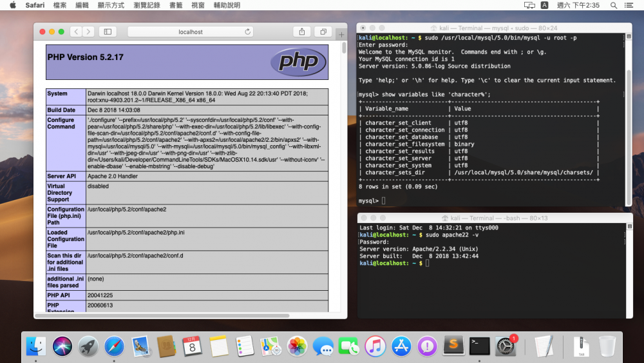Open Finder from the Dock
The image size is (644, 363).
pos(35,346)
